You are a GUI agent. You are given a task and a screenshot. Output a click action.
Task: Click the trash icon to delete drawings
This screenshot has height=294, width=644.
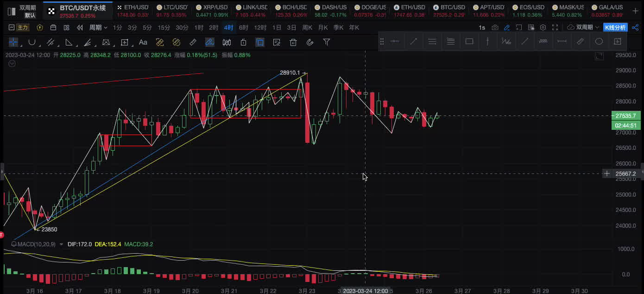coord(293,43)
